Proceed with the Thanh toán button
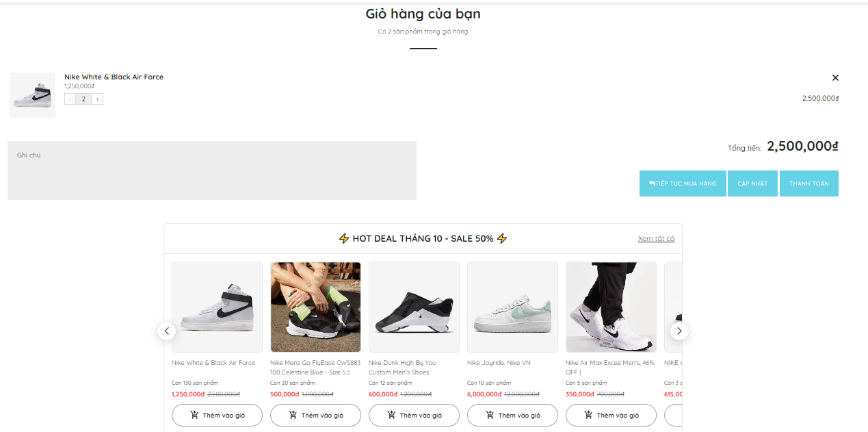 point(808,183)
